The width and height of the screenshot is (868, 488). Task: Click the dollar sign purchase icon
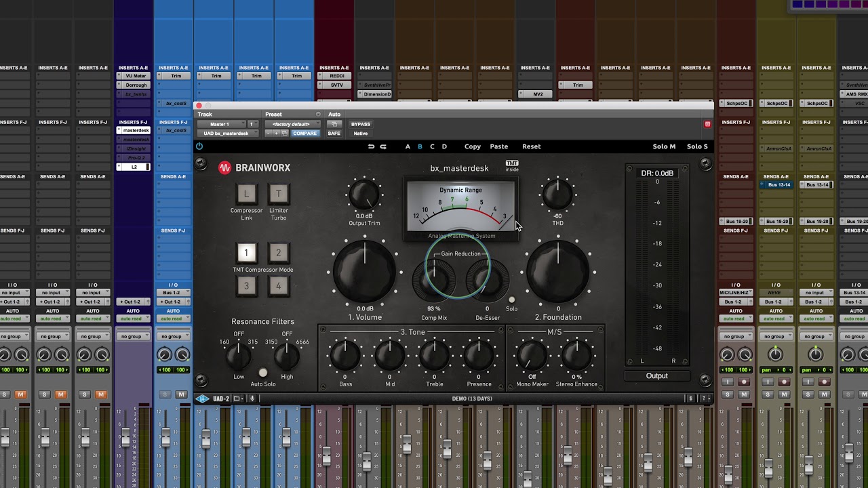pyautogui.click(x=691, y=399)
